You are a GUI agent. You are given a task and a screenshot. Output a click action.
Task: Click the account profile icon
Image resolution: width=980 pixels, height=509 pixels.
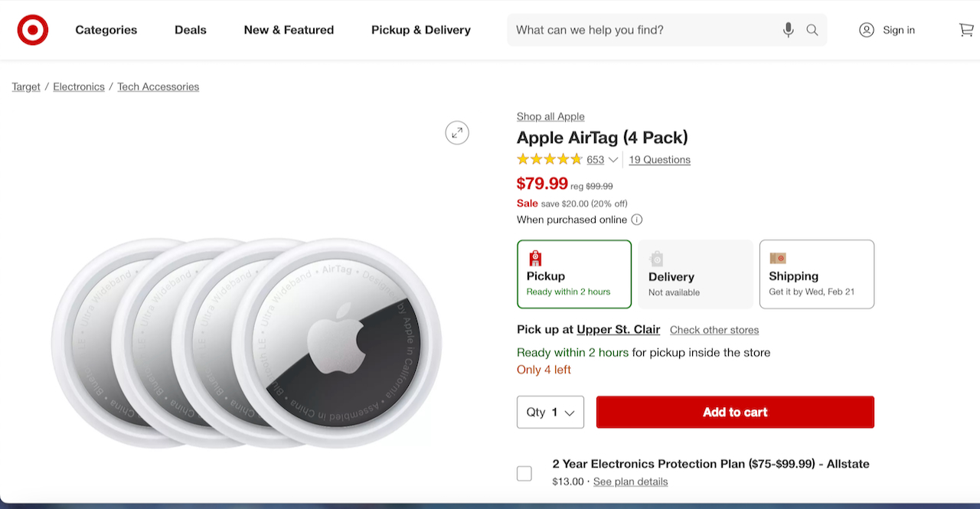coord(867,30)
